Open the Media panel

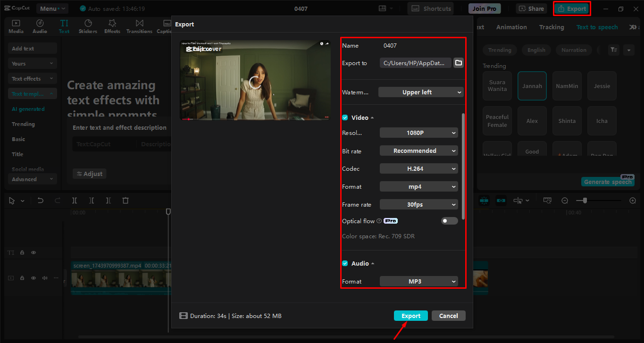tap(16, 26)
